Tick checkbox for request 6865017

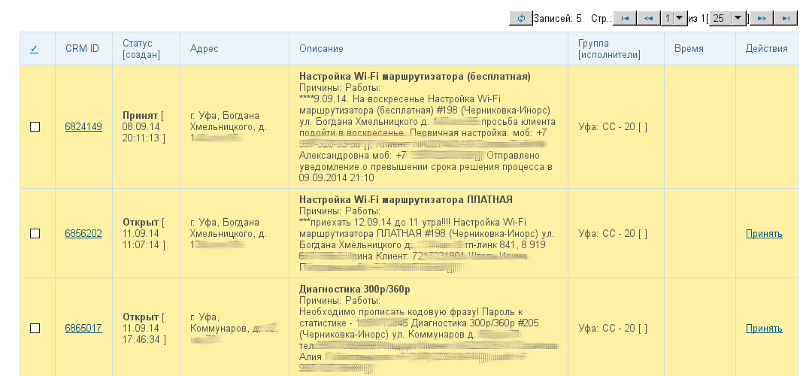tap(35, 328)
